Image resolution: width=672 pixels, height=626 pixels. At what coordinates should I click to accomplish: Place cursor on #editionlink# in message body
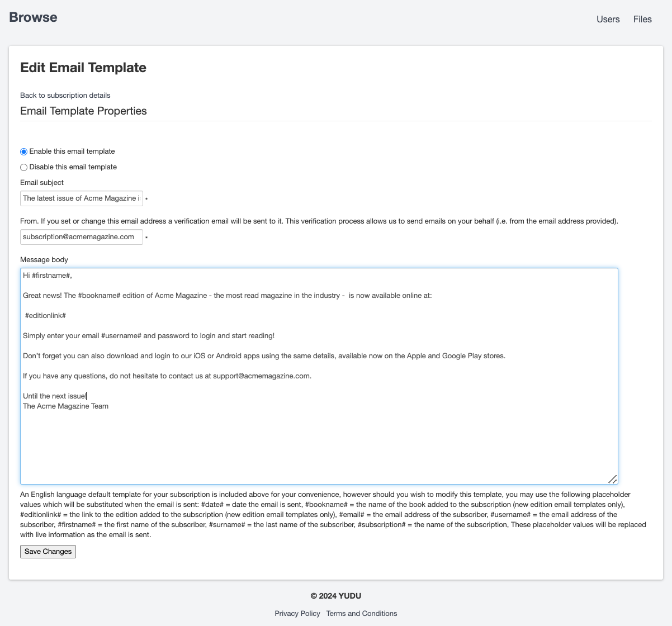point(46,316)
